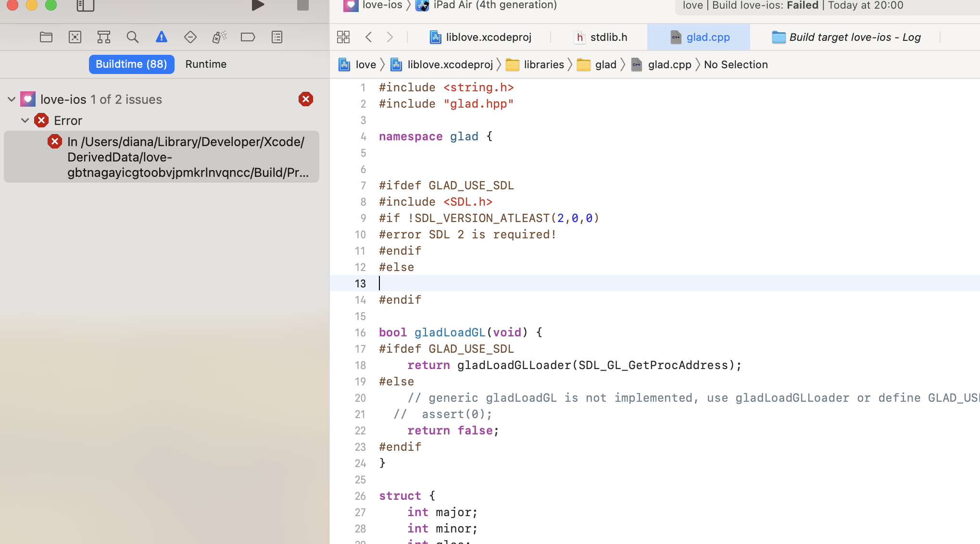Switch to the liblove.xcodeproj tab

(x=480, y=37)
